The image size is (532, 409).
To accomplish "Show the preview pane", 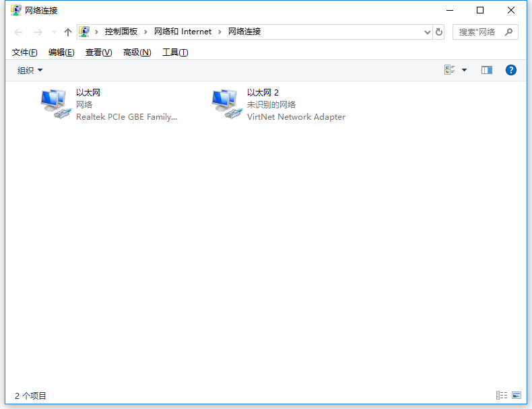I will [486, 70].
